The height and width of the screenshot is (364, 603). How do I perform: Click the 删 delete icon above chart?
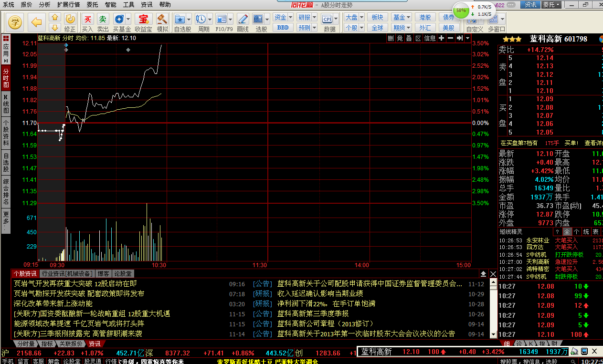tap(391, 38)
